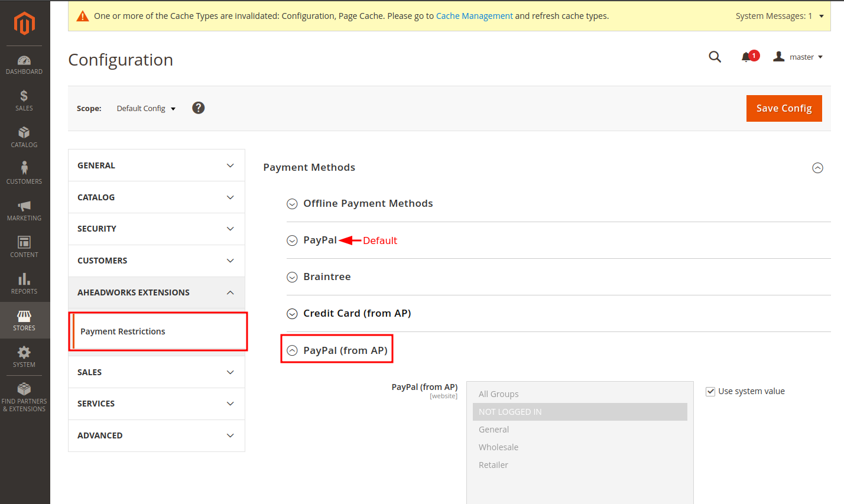
Task: Click System Messages: 1 text
Action: pyautogui.click(x=774, y=16)
